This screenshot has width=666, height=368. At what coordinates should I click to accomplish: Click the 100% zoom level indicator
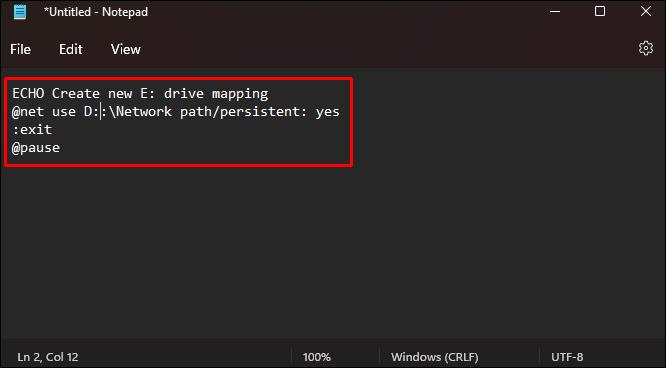click(x=316, y=357)
